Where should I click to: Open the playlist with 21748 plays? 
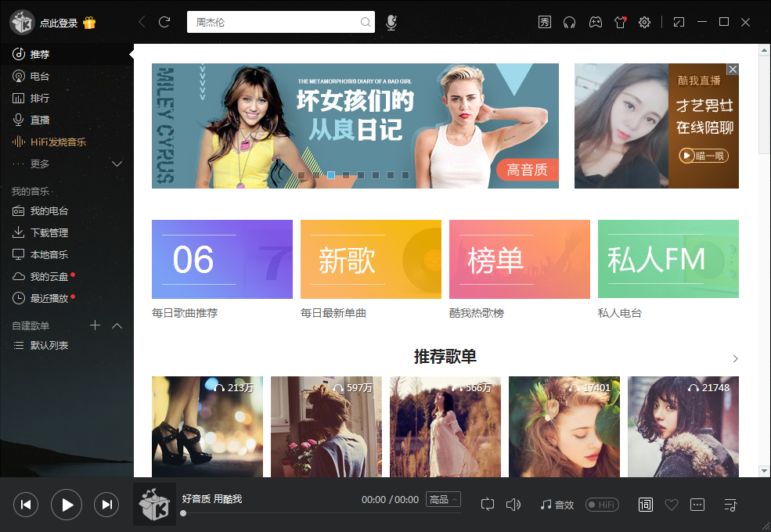point(683,427)
